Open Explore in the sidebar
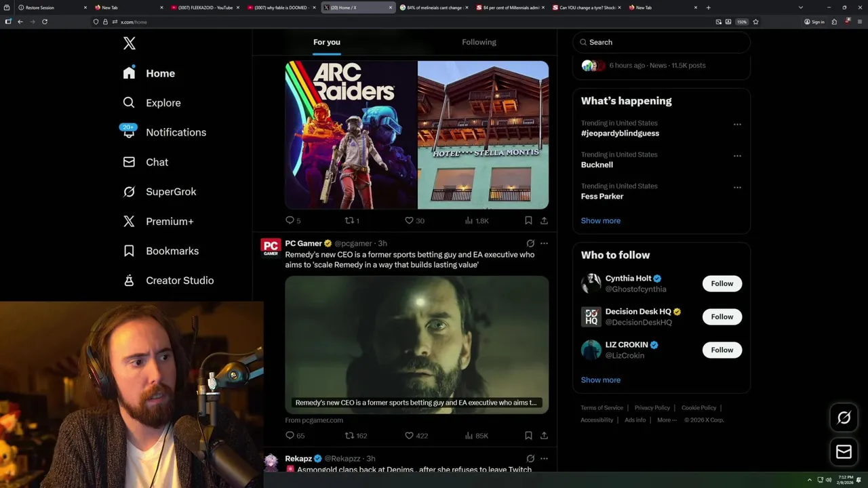Screen dimensions: 868x488 click(x=152, y=103)
